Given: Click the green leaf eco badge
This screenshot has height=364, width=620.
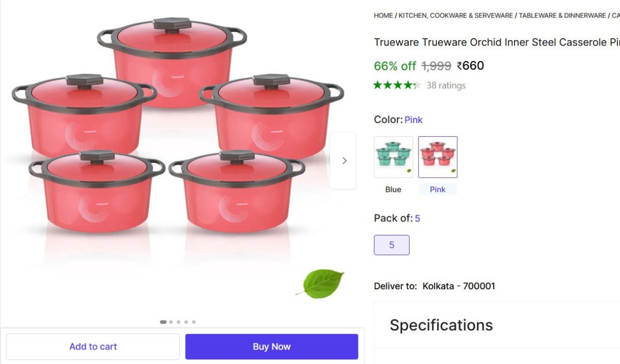Looking at the screenshot, I should [320, 283].
